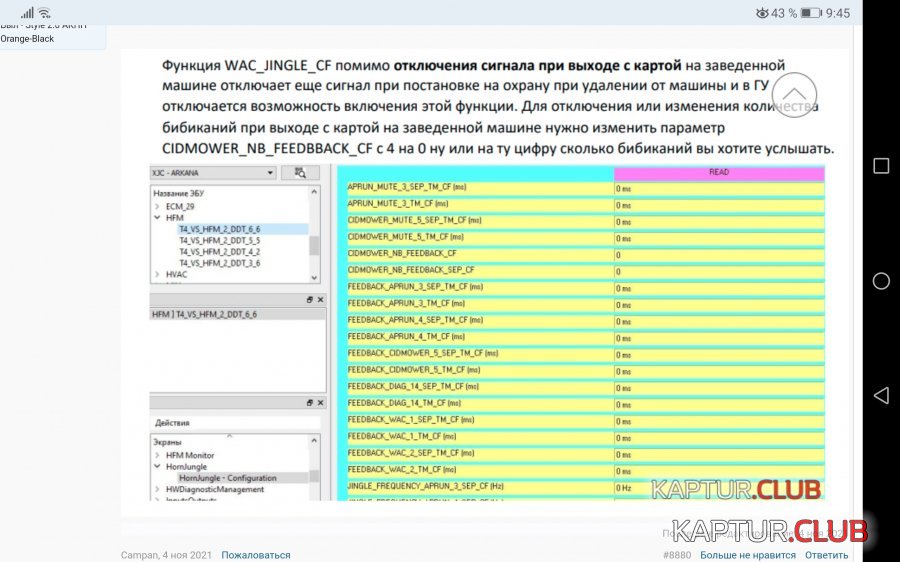Viewport: 900px width, 562px height.
Task: Expand the HVAC tree node
Action: pos(157,274)
